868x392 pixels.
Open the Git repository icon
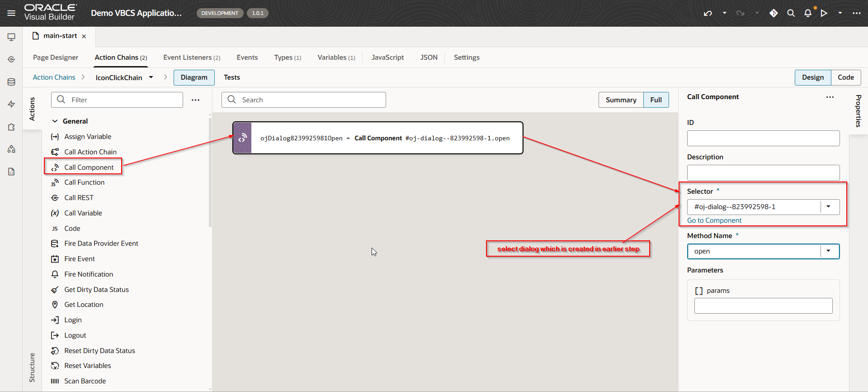774,13
